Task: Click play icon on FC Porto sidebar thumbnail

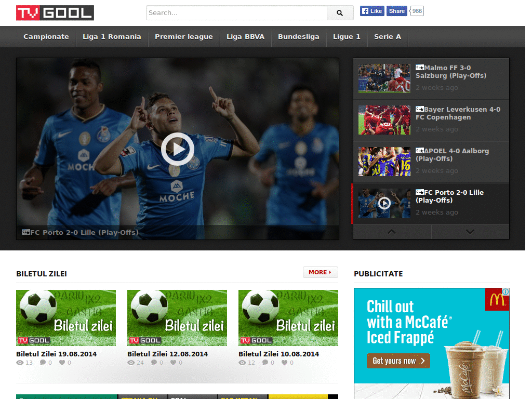Action: click(x=384, y=203)
